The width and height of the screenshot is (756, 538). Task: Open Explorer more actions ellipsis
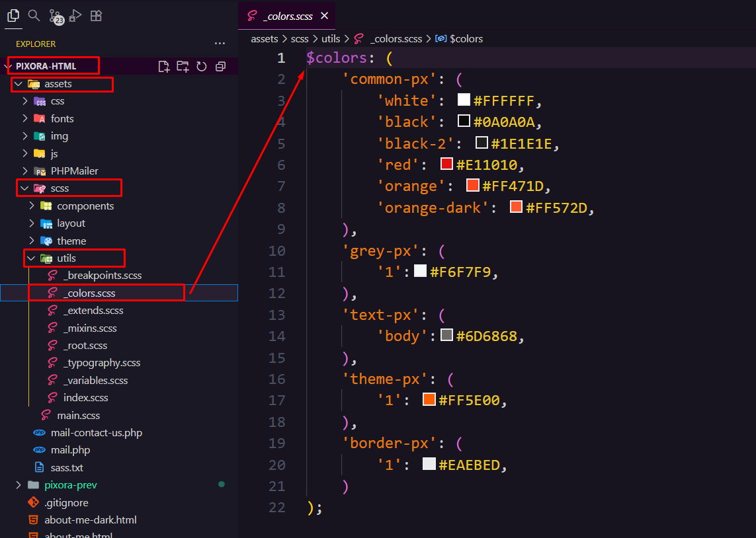point(220,44)
